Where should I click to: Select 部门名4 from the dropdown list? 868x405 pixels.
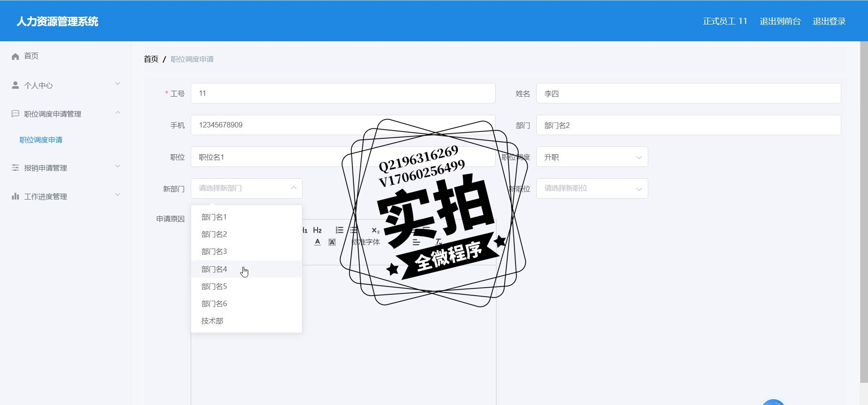246,269
